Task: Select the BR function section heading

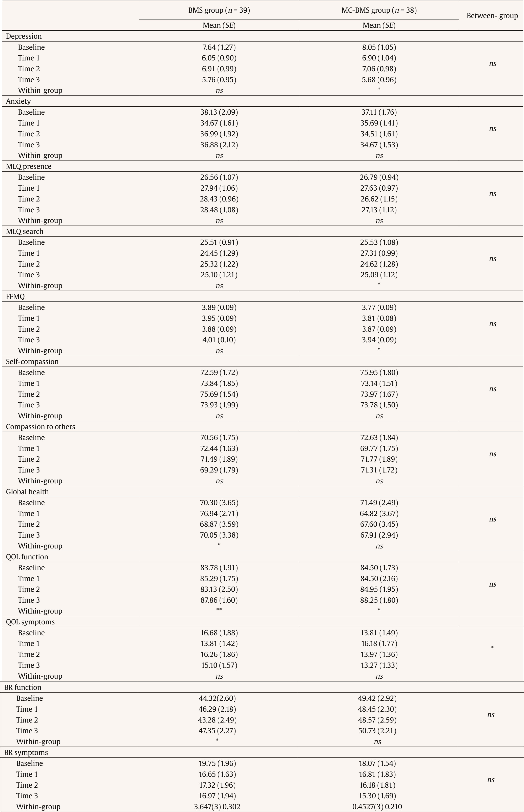Action: (22, 687)
